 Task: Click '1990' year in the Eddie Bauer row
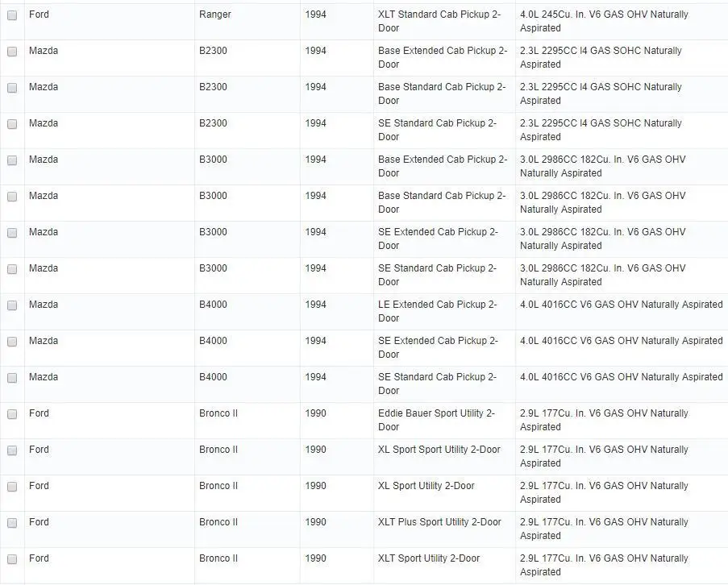point(315,413)
